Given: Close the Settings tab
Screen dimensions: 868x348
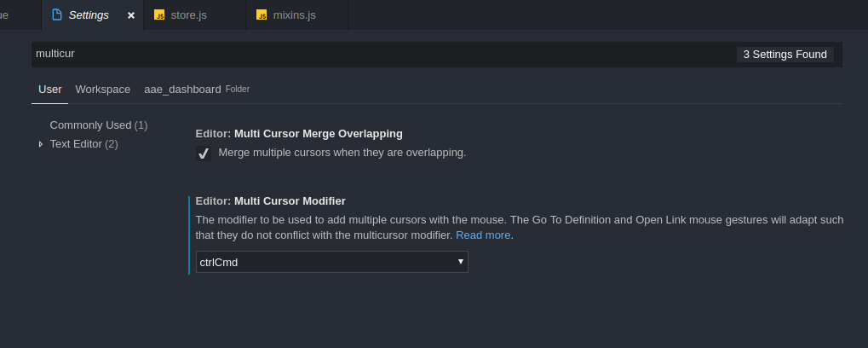Looking at the screenshot, I should pyautogui.click(x=131, y=15).
